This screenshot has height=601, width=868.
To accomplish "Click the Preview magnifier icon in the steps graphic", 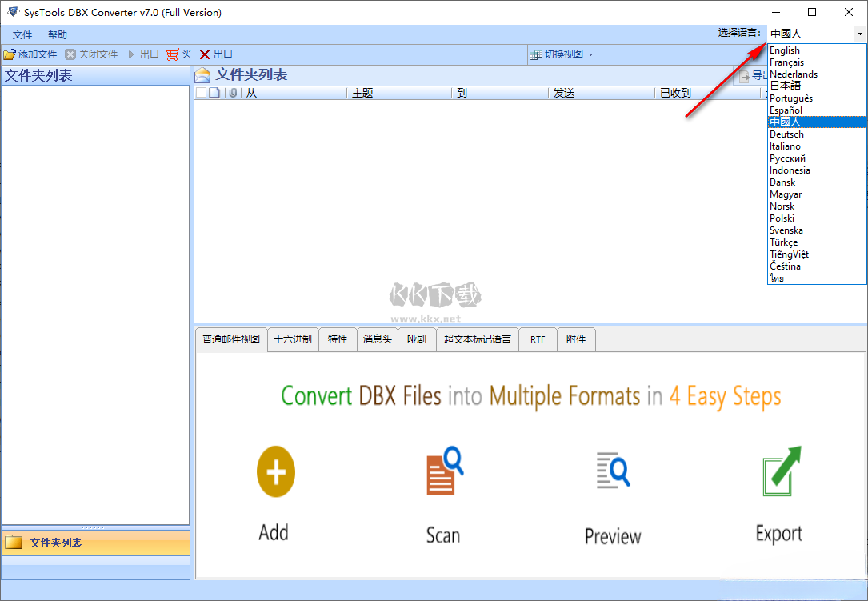I will point(612,471).
